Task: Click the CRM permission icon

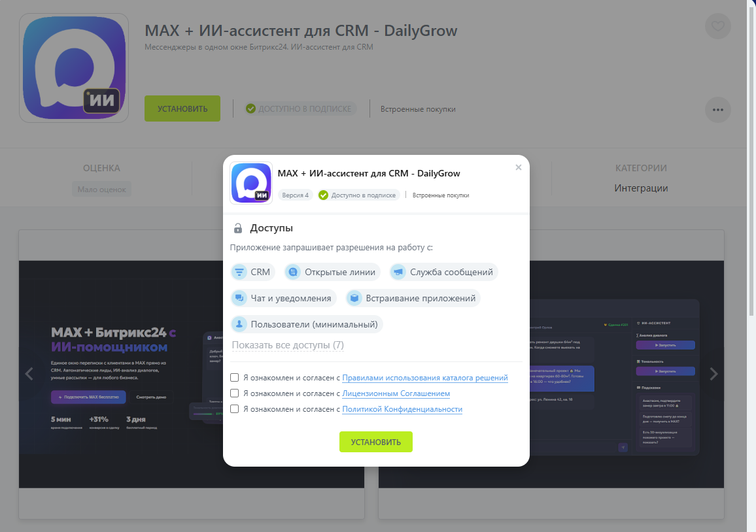Action: pos(239,272)
